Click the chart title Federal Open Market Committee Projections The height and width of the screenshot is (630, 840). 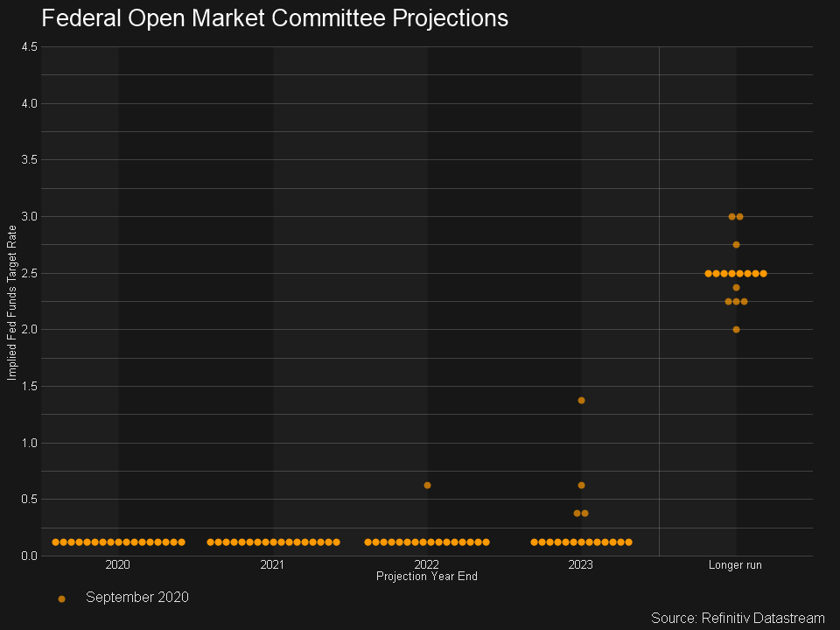275,18
